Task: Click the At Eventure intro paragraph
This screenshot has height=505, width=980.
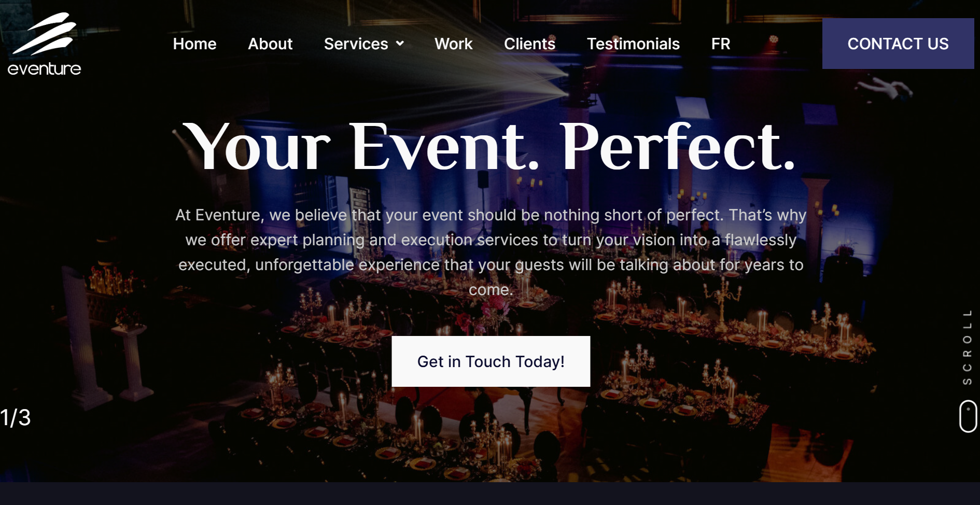Action: pos(491,252)
